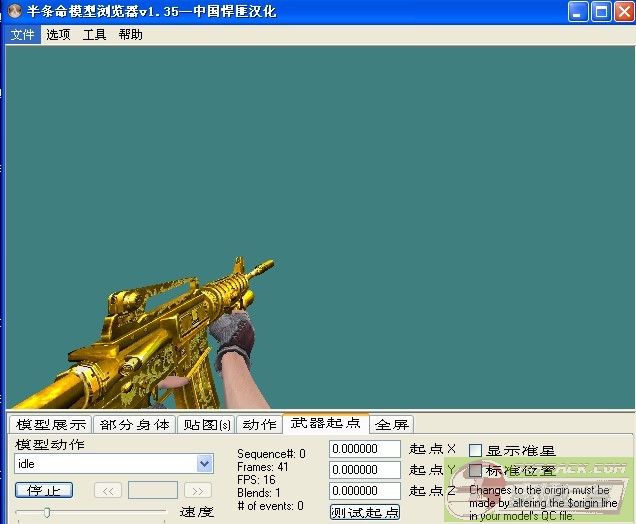This screenshot has height=524, width=636.
Task: Switch to the 贴图(s) tab
Action: (206, 425)
